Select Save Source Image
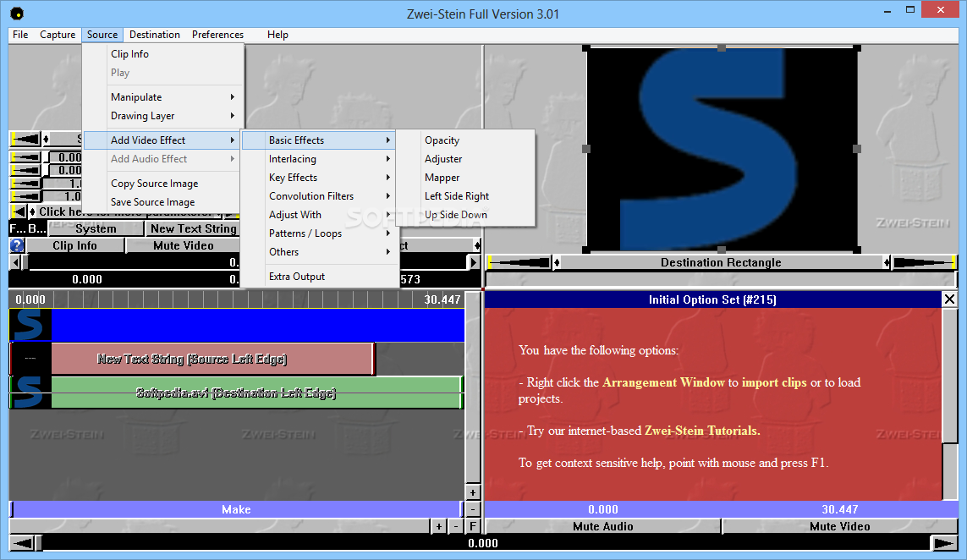The height and width of the screenshot is (560, 967). (161, 201)
